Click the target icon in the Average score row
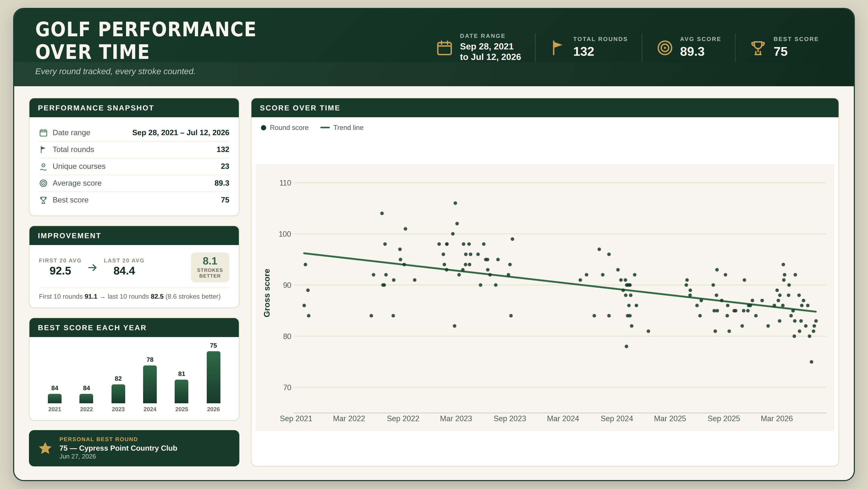This screenshot has height=489, width=868. [43, 183]
